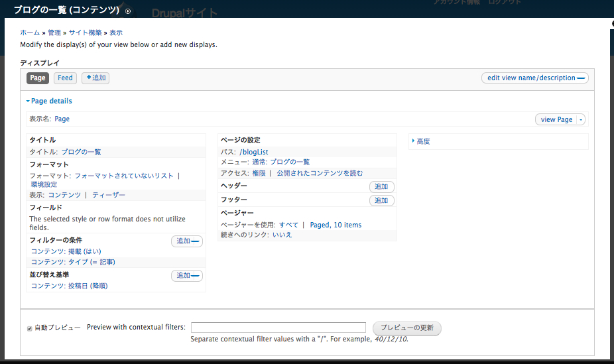Image resolution: width=614 pixels, height=364 pixels.
Task: Close the overlay with the top-right icon
Action: click(x=611, y=23)
